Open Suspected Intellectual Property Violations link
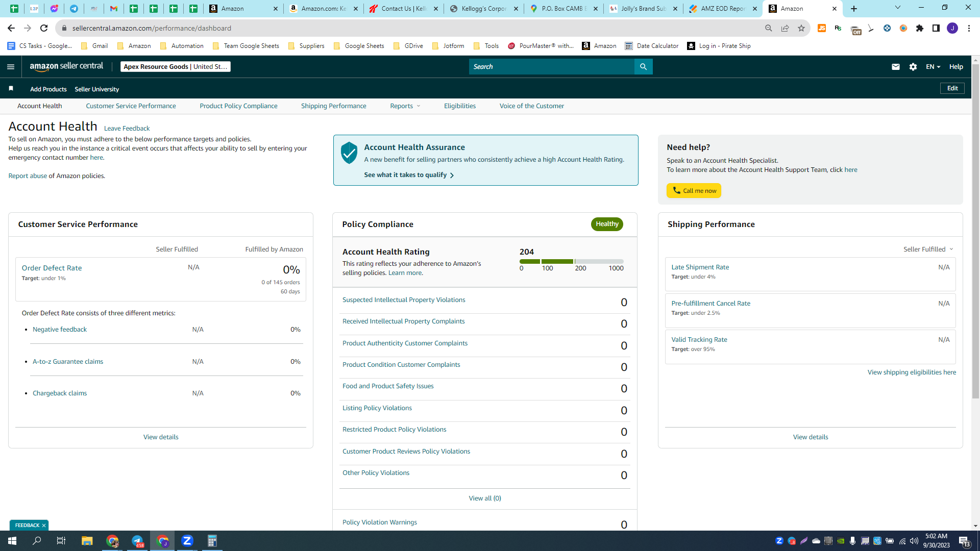The height and width of the screenshot is (551, 980). (404, 300)
